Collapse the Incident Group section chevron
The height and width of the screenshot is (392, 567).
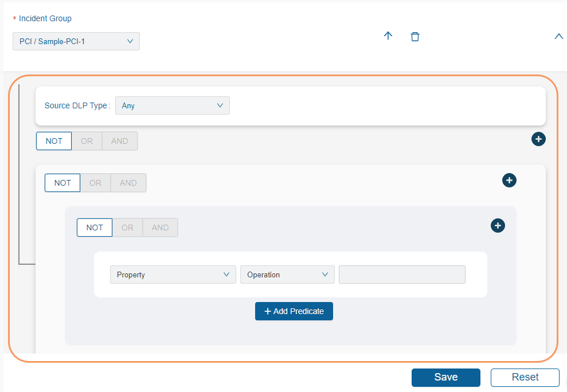point(559,37)
